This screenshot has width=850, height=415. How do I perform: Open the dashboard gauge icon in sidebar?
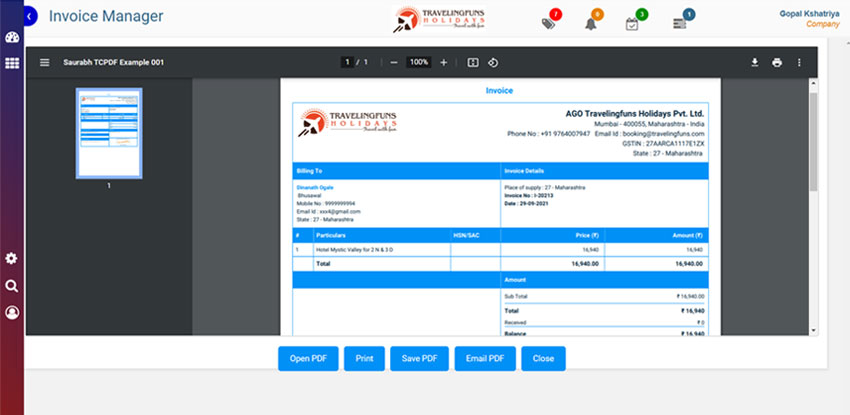pos(12,38)
